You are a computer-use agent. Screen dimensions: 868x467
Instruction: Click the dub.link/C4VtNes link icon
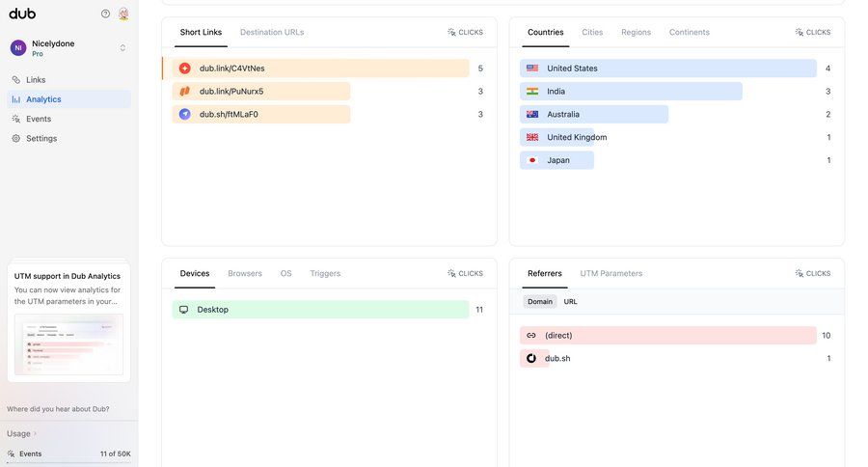185,69
